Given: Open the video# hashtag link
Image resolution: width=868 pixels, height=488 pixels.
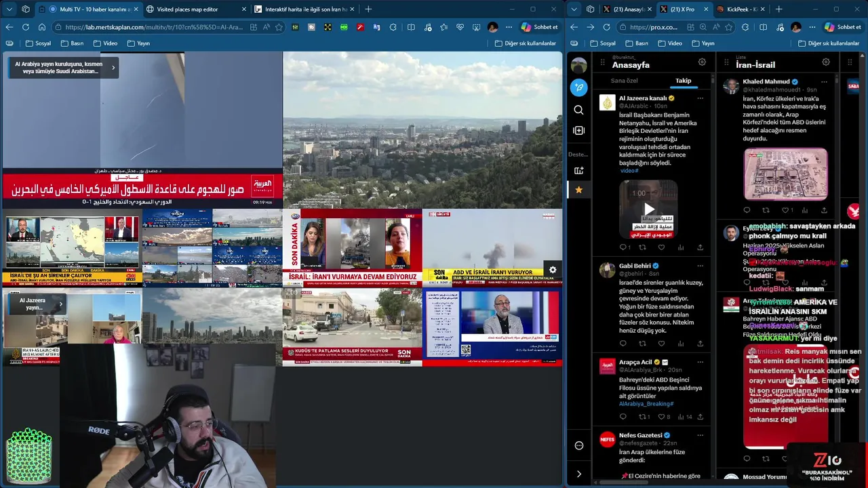Looking at the screenshot, I should tap(629, 171).
